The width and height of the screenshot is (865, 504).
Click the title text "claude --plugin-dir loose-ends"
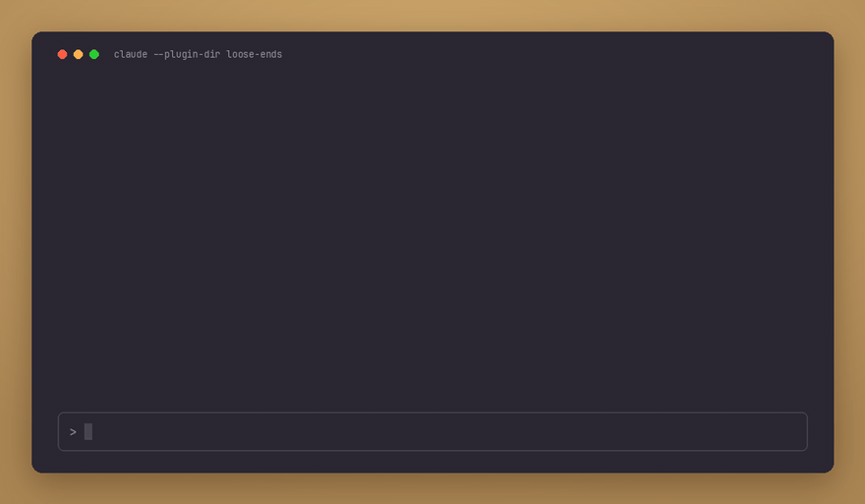click(198, 54)
